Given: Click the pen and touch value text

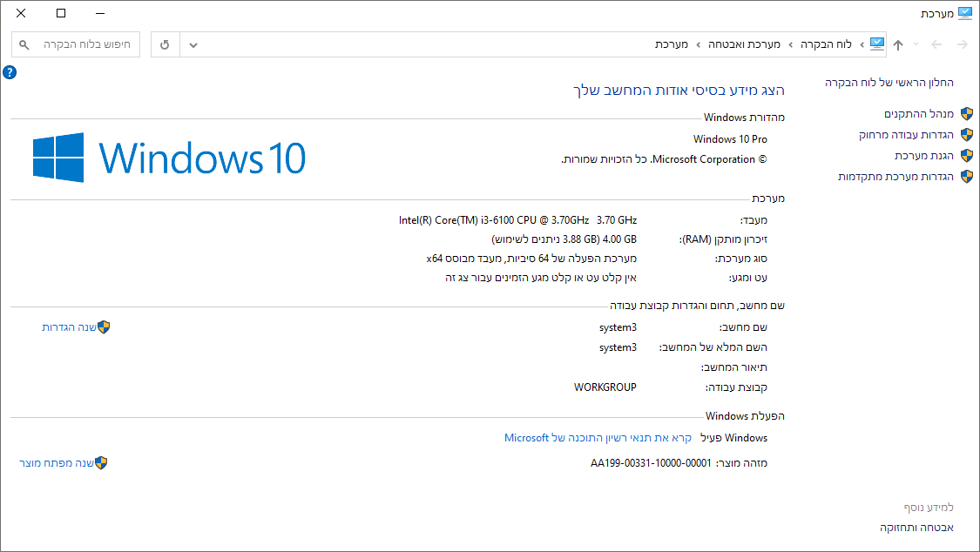Looking at the screenshot, I should pyautogui.click(x=541, y=278).
